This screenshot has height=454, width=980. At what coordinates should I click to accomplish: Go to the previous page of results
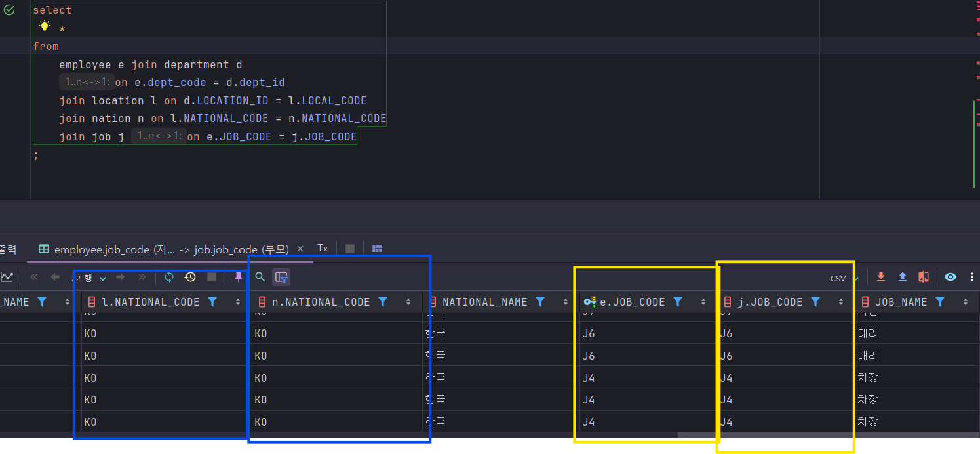pos(56,277)
